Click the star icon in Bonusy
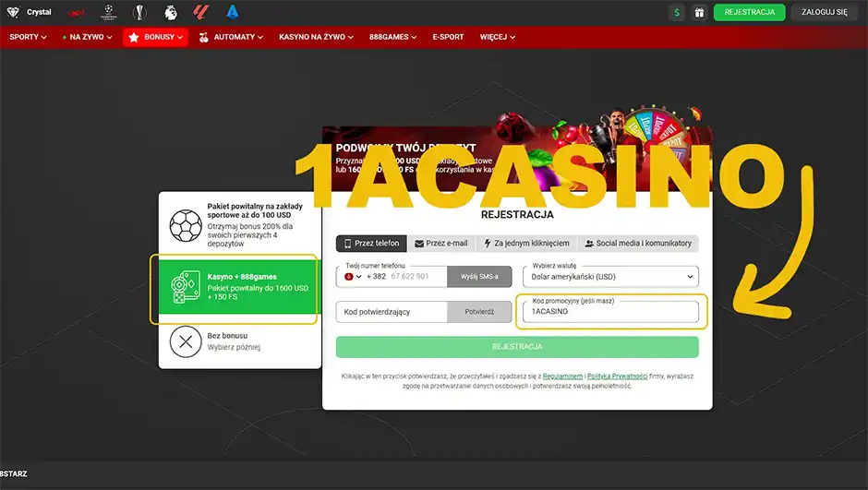The image size is (868, 490). (133, 37)
